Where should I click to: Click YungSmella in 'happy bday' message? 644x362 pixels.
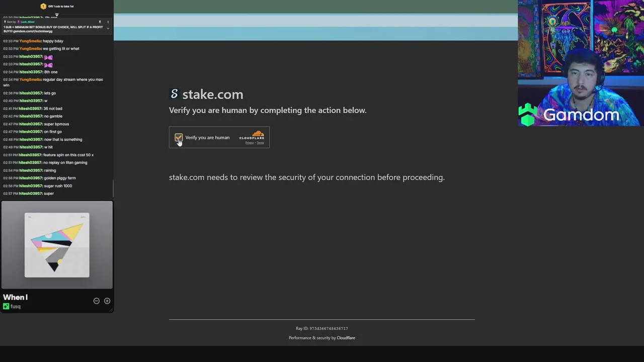[30, 41]
